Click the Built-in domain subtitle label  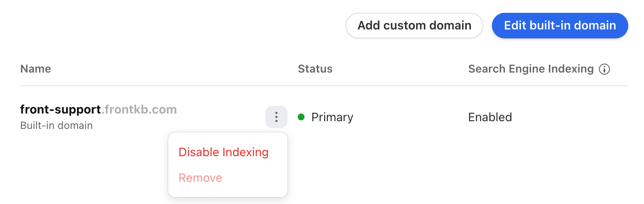coord(57,126)
